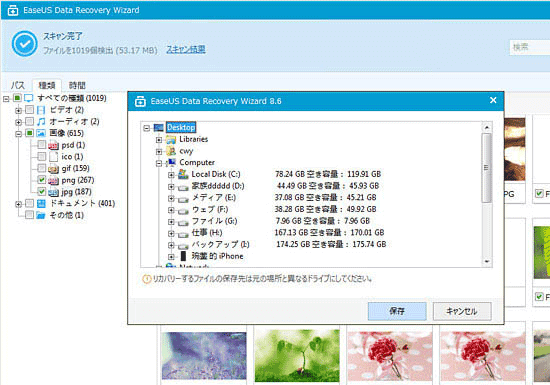Click the Computer icon in dialog tree
The width and height of the screenshot is (550, 385).
tap(172, 162)
